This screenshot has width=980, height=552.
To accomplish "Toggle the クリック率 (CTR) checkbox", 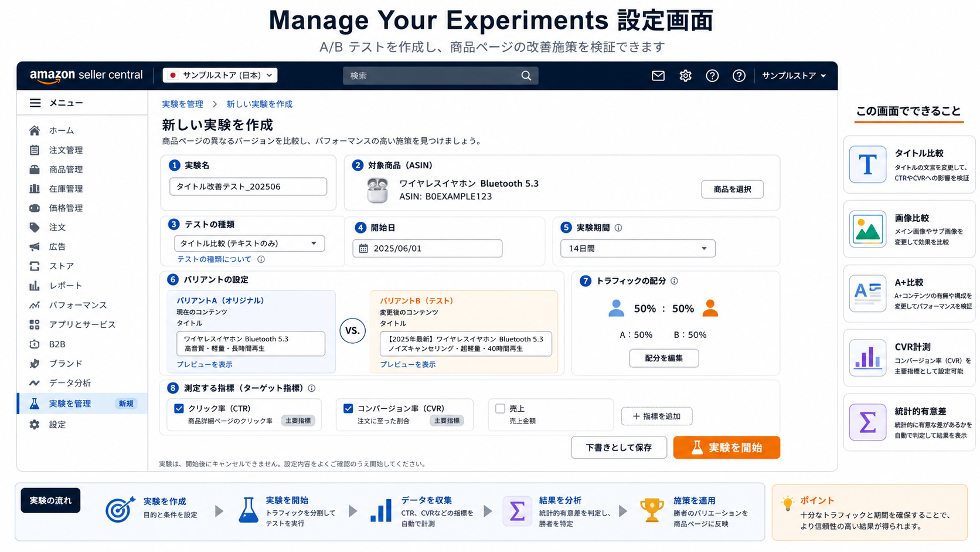I will [179, 408].
